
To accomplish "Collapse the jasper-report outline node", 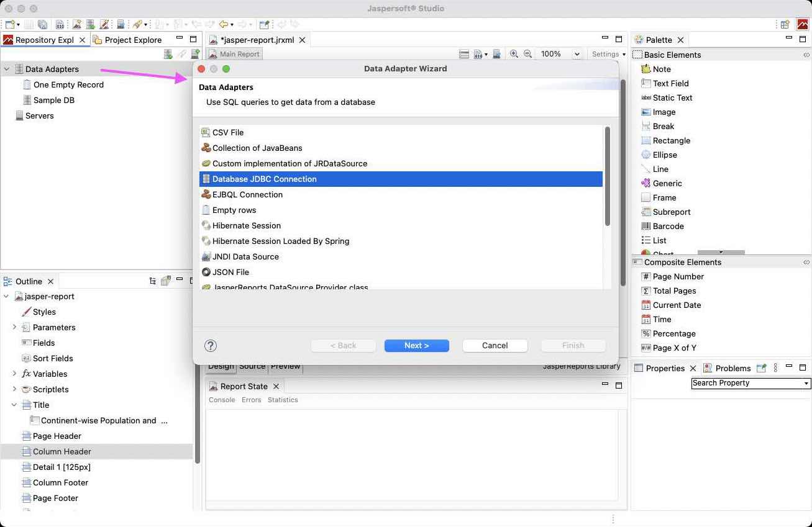I will [6, 296].
